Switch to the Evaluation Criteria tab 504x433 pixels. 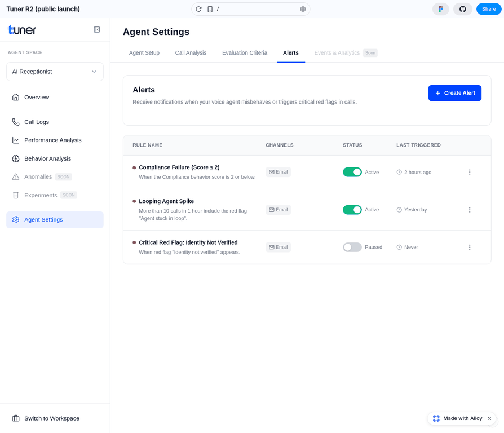point(244,52)
